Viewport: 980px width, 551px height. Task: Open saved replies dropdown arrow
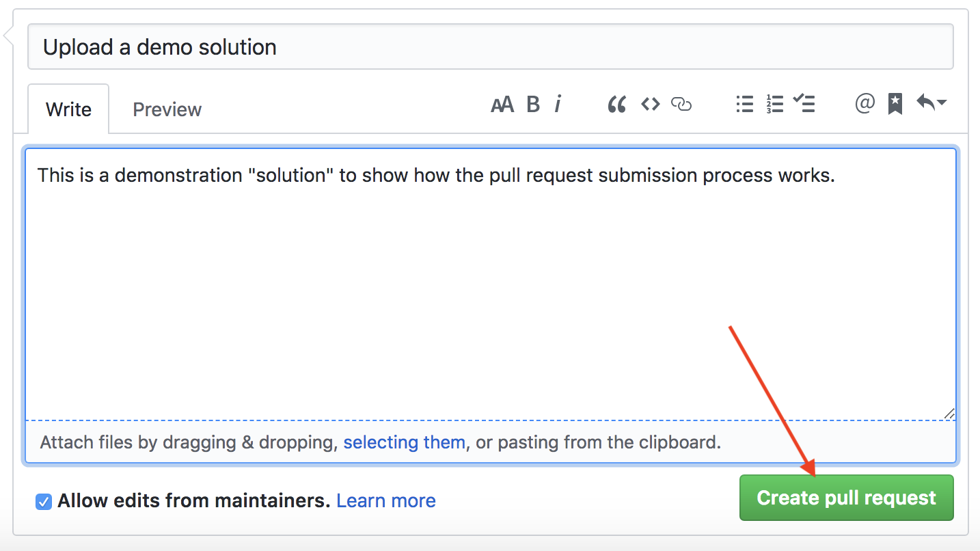click(931, 104)
